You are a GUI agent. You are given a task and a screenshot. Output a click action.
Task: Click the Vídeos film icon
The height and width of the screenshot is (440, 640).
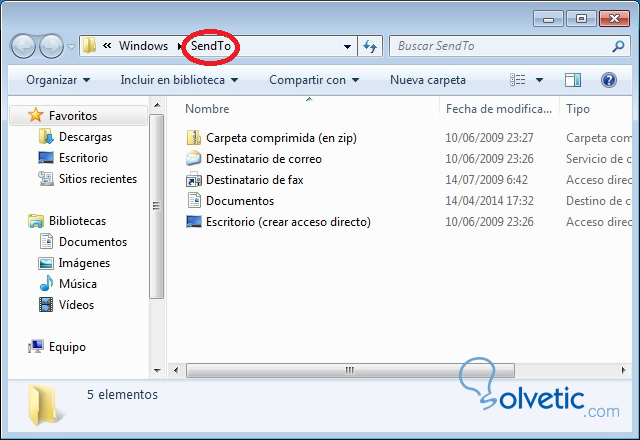point(46,304)
